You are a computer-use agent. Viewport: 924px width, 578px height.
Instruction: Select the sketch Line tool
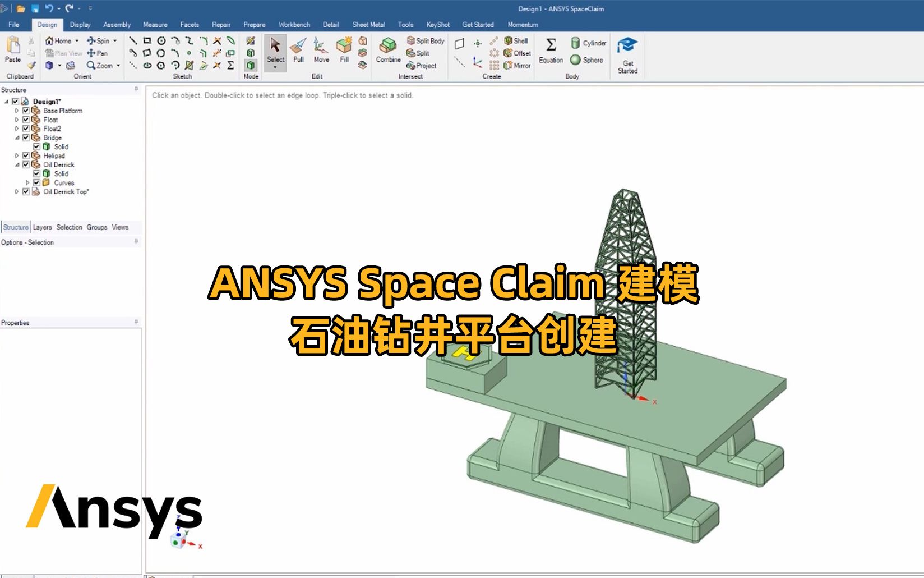(x=133, y=40)
